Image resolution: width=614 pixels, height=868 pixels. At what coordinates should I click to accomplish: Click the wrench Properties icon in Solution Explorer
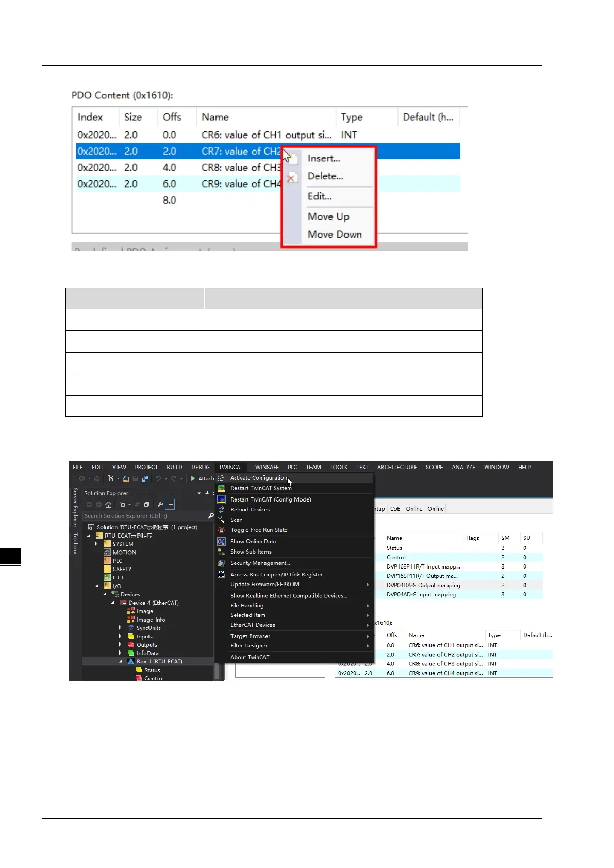pyautogui.click(x=160, y=505)
